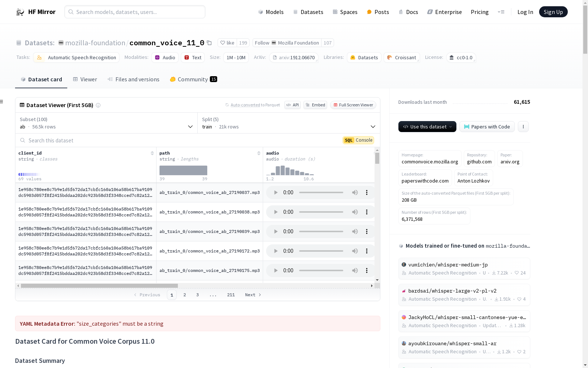Copy dataset name with the copy icon
Image resolution: width=588 pixels, height=368 pixels.
(x=209, y=43)
